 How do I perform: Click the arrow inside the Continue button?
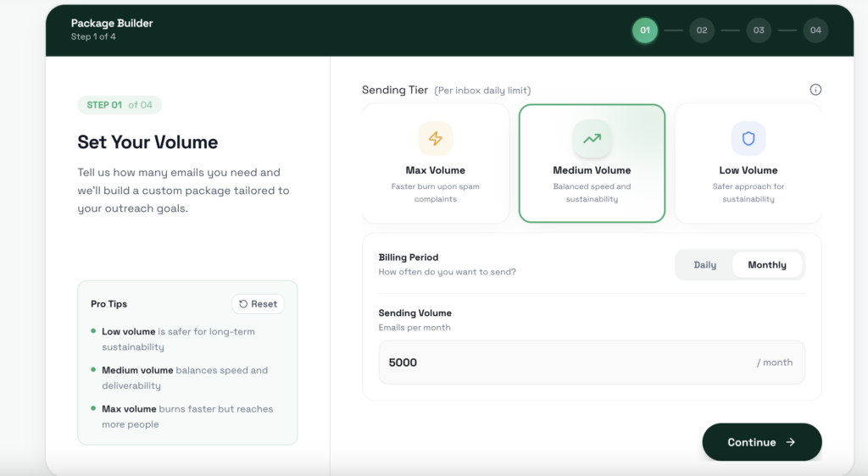click(x=791, y=442)
